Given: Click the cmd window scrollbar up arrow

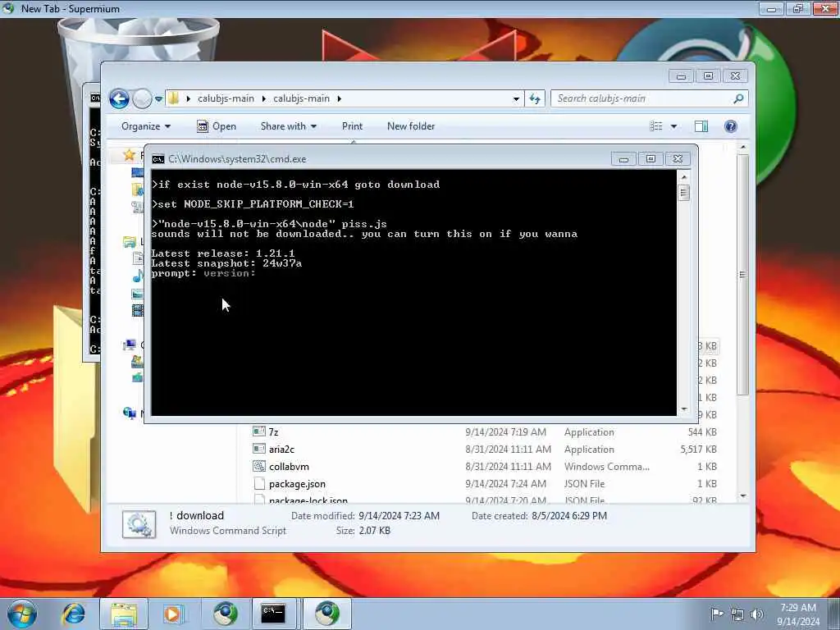Looking at the screenshot, I should pyautogui.click(x=684, y=177).
